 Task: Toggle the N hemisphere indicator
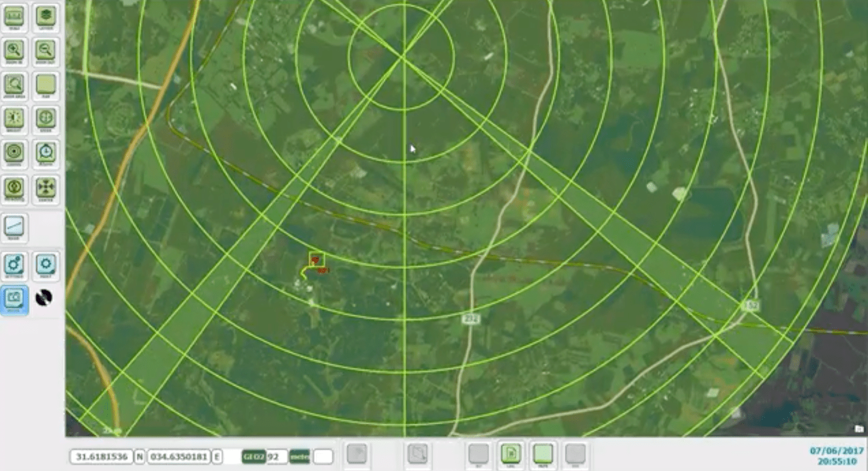tap(139, 456)
